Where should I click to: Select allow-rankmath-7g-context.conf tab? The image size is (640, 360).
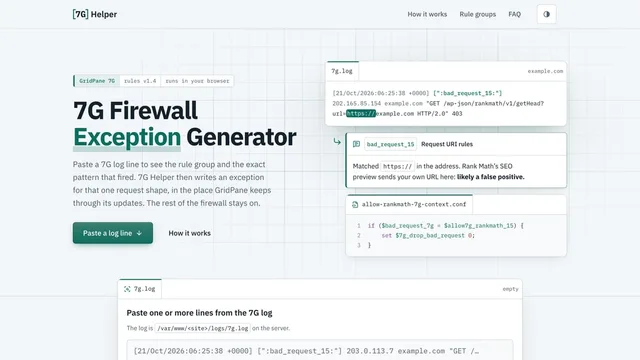pos(410,204)
